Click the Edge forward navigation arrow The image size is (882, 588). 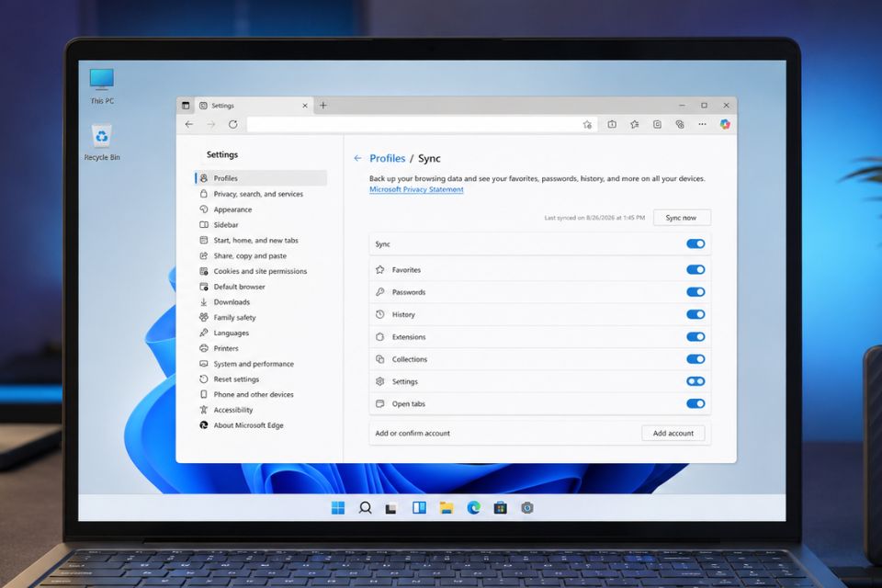click(211, 124)
